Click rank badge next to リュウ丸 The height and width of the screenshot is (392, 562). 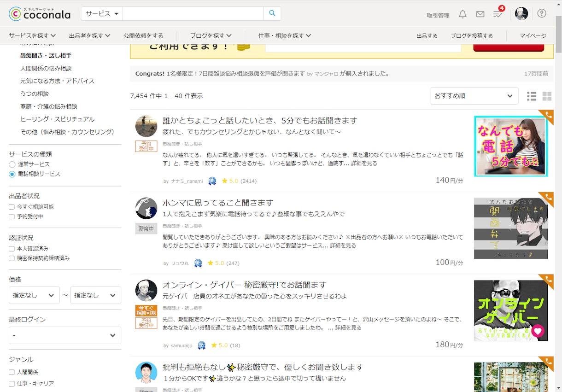[198, 263]
